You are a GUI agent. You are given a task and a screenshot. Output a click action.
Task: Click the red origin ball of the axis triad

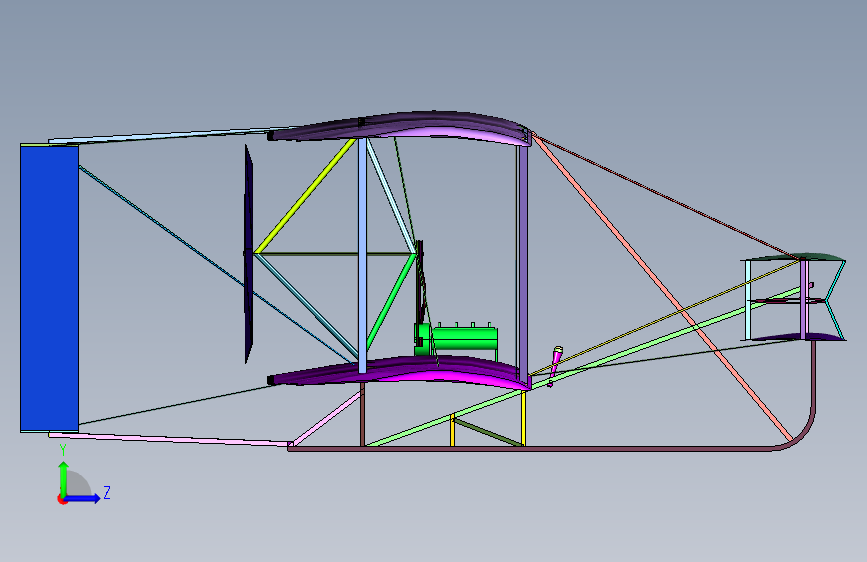point(62,499)
